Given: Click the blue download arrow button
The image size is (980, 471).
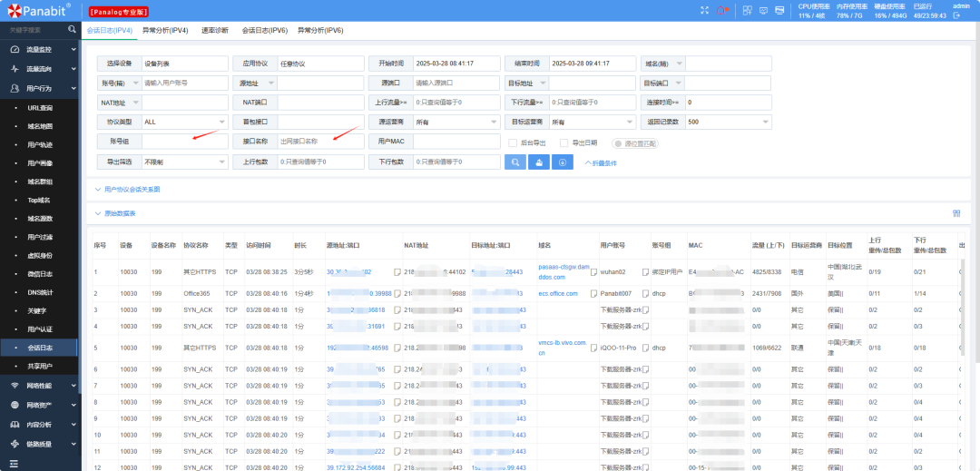Looking at the screenshot, I should coord(563,162).
